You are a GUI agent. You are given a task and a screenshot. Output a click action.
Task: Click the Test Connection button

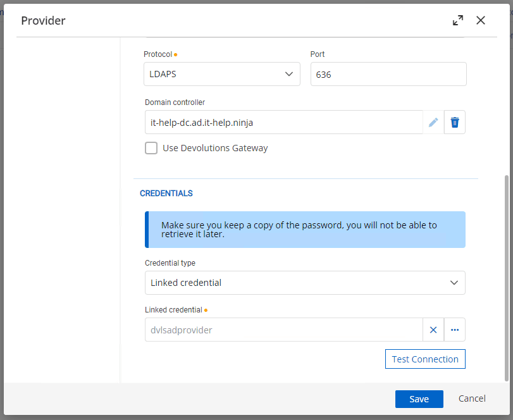point(425,359)
